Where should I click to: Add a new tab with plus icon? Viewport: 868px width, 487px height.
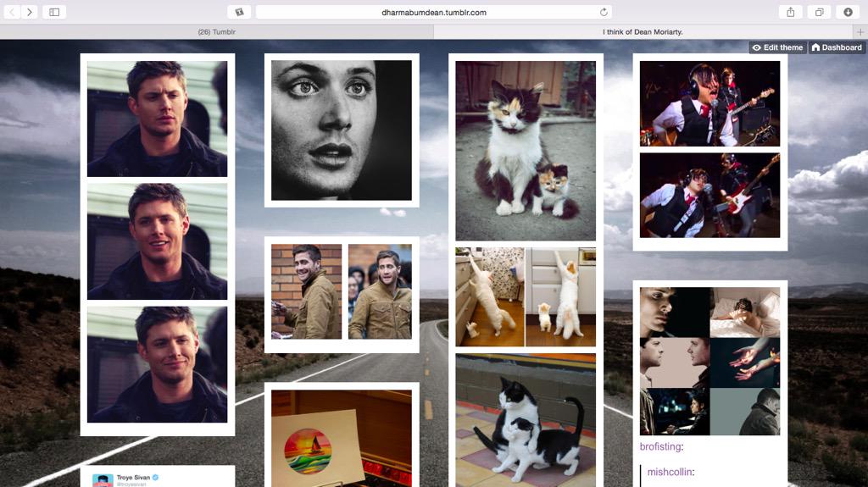860,32
